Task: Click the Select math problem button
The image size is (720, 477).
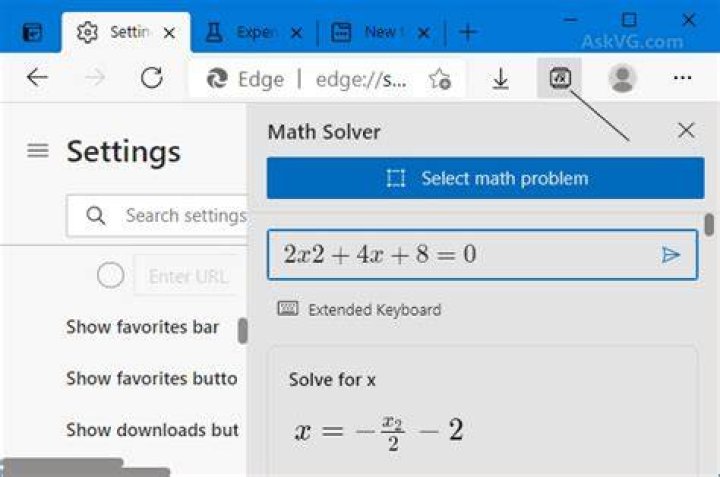Action: 485,178
